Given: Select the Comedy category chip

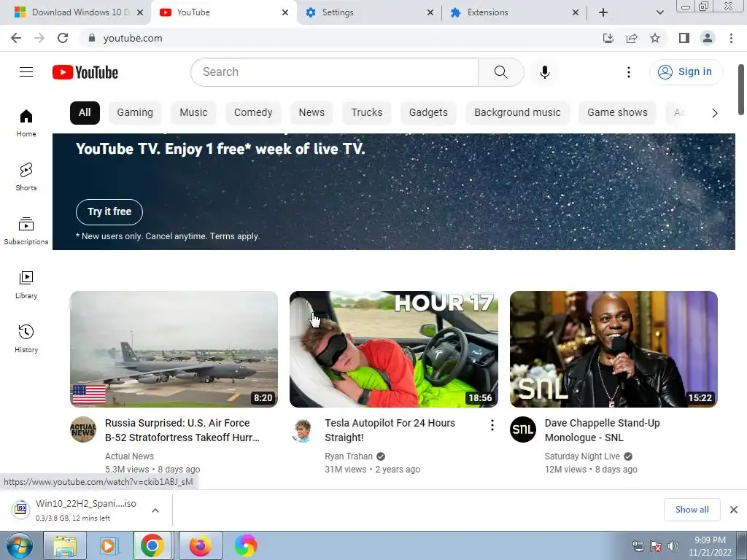Looking at the screenshot, I should click(x=253, y=112).
